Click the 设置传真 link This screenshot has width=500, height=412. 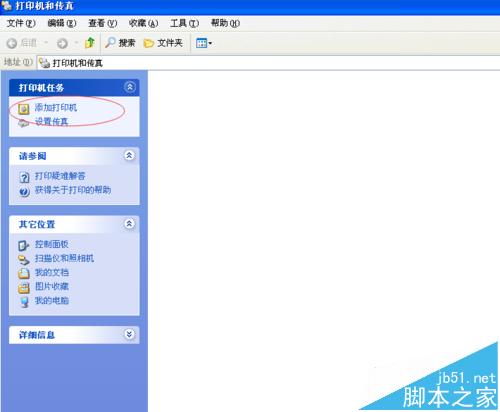52,122
